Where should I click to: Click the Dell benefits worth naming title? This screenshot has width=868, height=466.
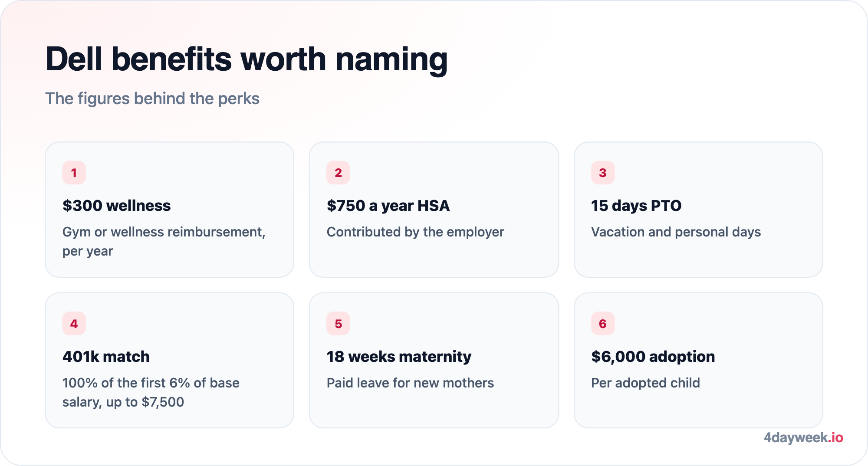(x=247, y=59)
